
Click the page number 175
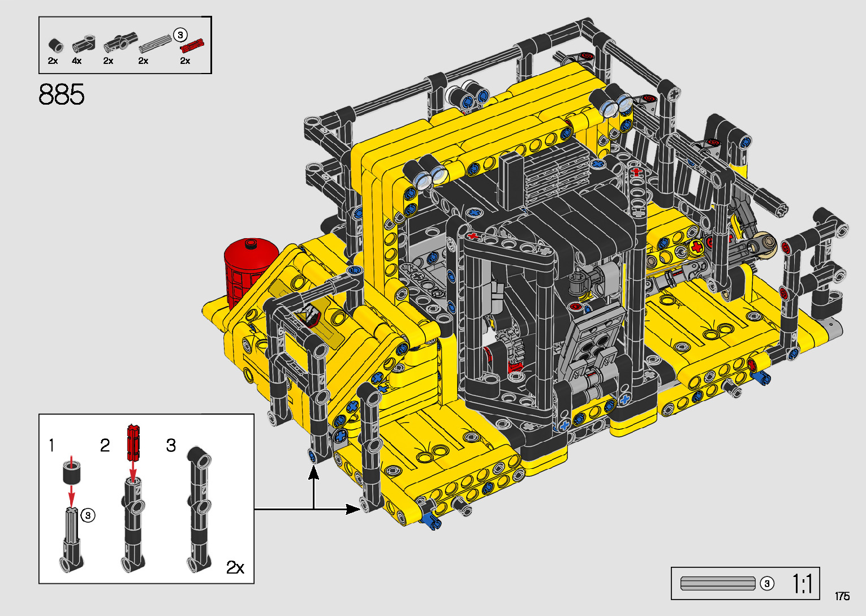[x=842, y=596]
